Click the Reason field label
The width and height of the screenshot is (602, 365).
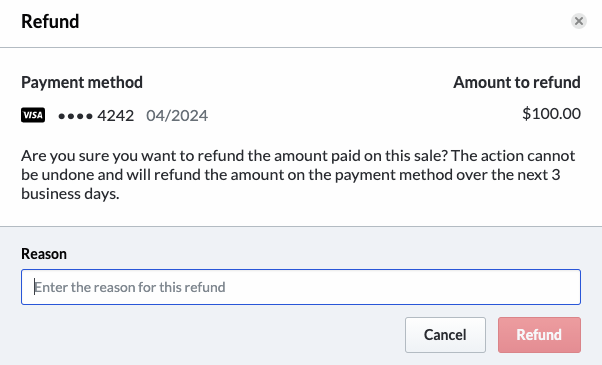click(44, 254)
